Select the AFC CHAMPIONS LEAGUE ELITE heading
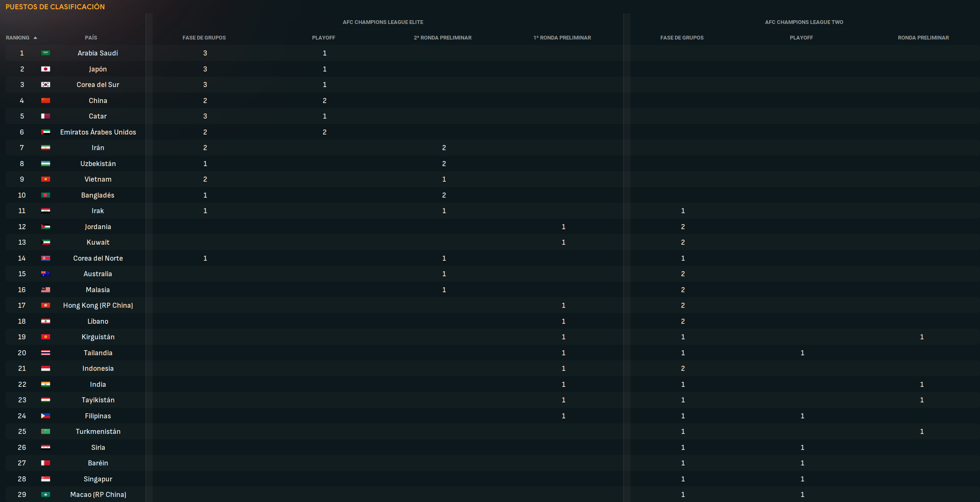Screen dimensions: 980x502 [383, 22]
